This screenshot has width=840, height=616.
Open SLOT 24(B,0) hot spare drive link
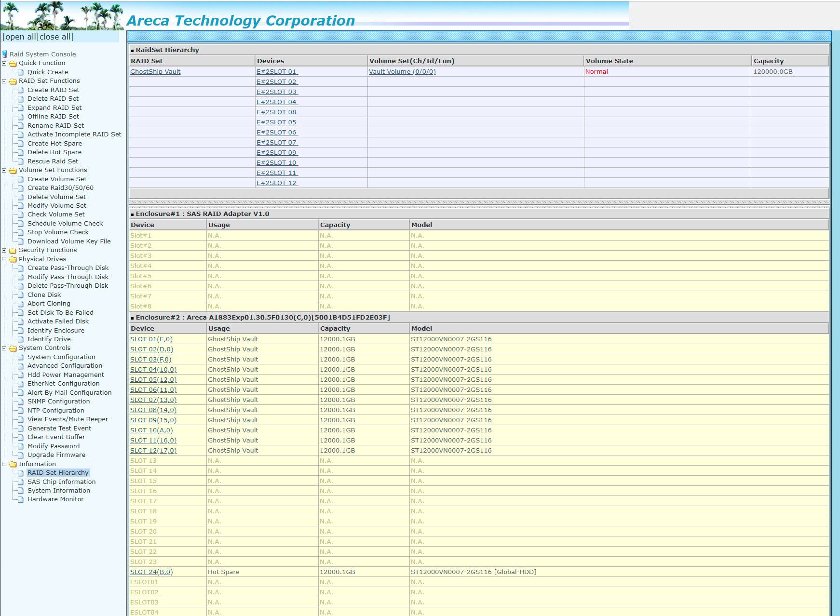pyautogui.click(x=151, y=572)
